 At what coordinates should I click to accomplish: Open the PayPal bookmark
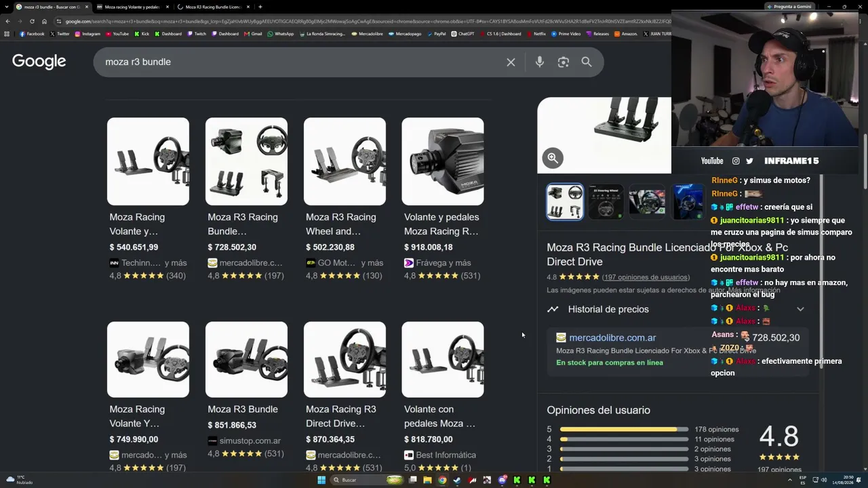coord(436,34)
